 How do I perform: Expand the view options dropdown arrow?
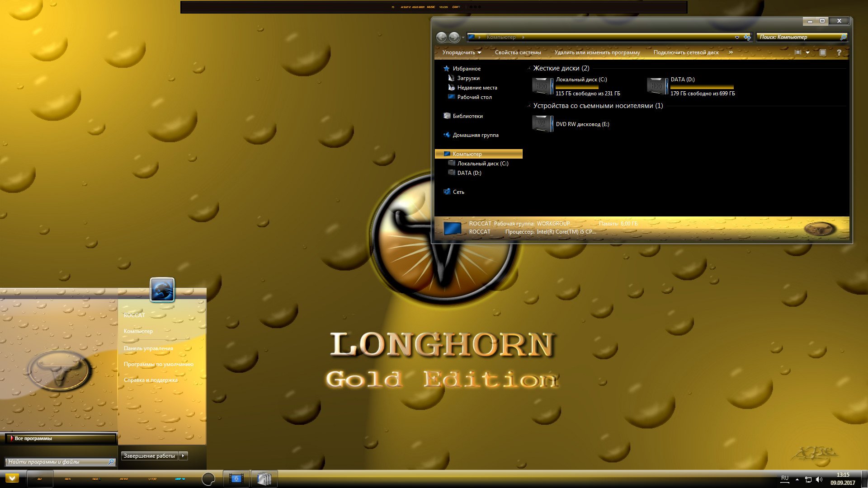tap(807, 52)
